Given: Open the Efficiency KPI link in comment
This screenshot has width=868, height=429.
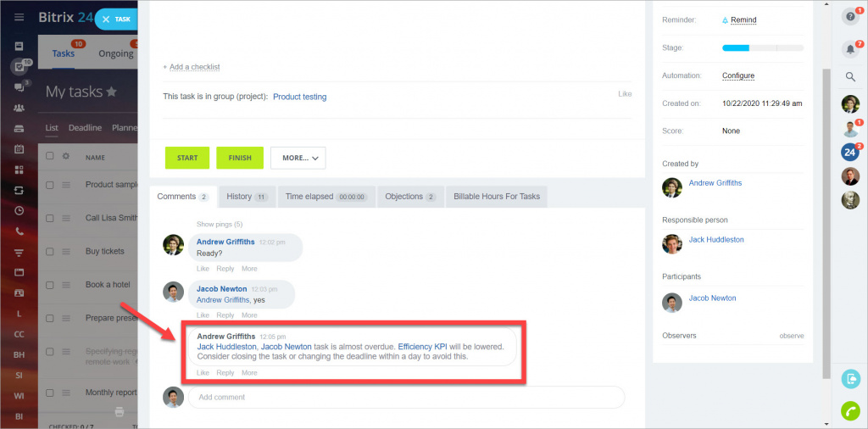Looking at the screenshot, I should coord(422,347).
